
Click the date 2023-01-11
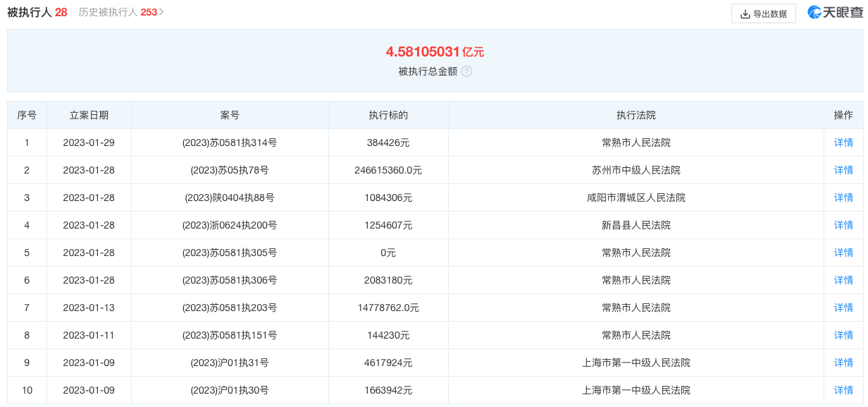(x=89, y=335)
